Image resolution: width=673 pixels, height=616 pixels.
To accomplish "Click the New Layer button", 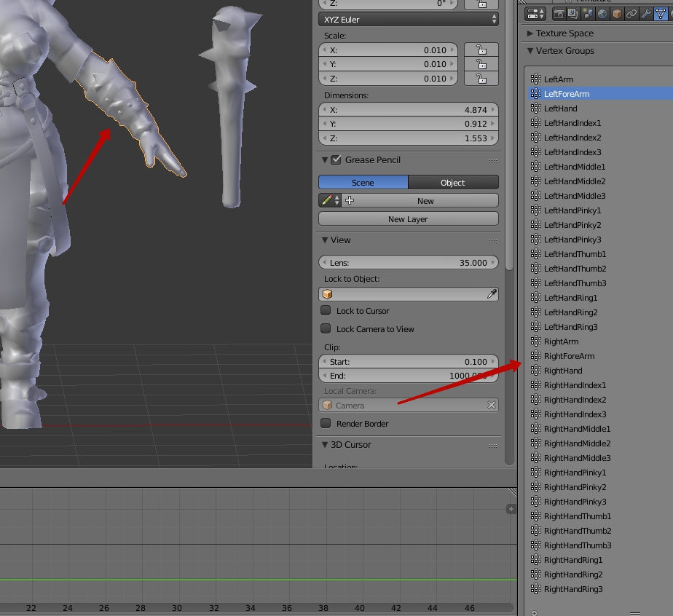I will 409,218.
